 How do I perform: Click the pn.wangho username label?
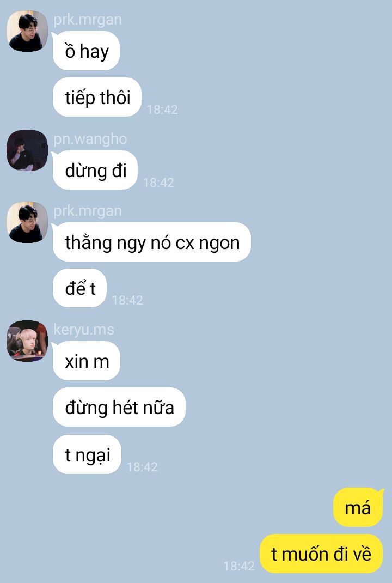coord(90,139)
